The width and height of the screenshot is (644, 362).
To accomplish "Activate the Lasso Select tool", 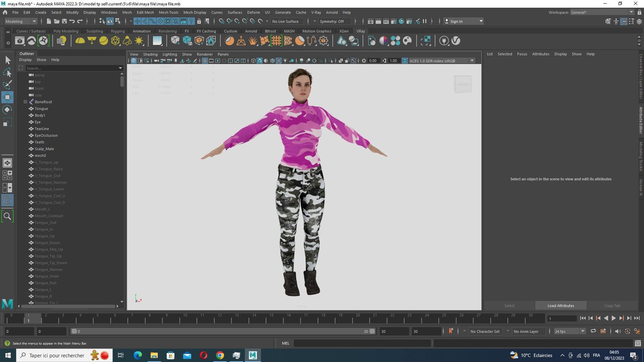I will tap(7, 73).
